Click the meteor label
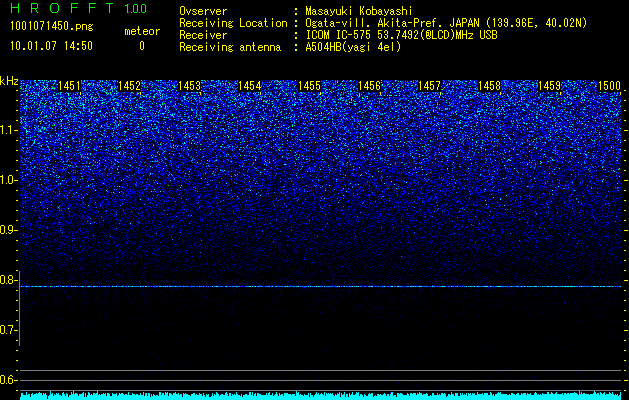629x400 pixels. coord(142,31)
